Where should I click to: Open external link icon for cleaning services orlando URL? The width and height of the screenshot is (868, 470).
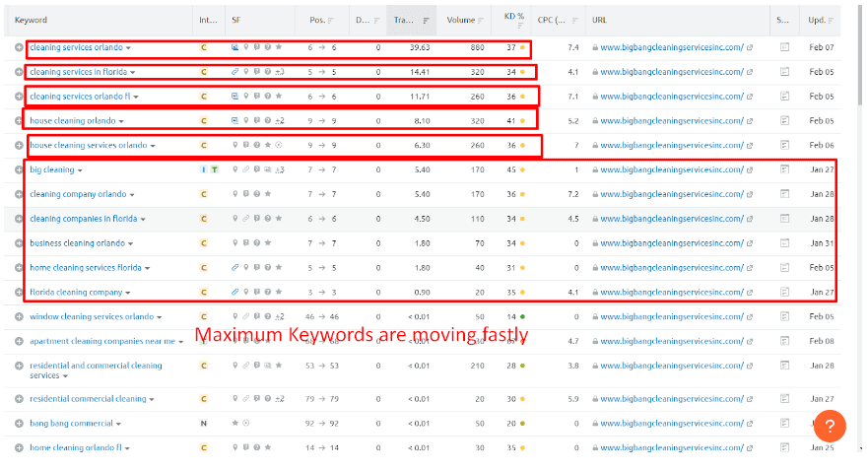750,47
